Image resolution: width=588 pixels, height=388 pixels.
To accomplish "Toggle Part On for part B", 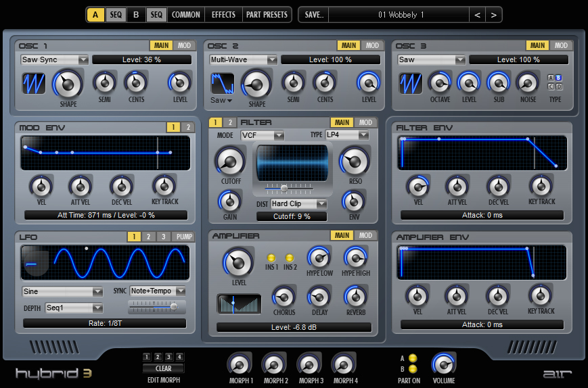I will tap(413, 369).
